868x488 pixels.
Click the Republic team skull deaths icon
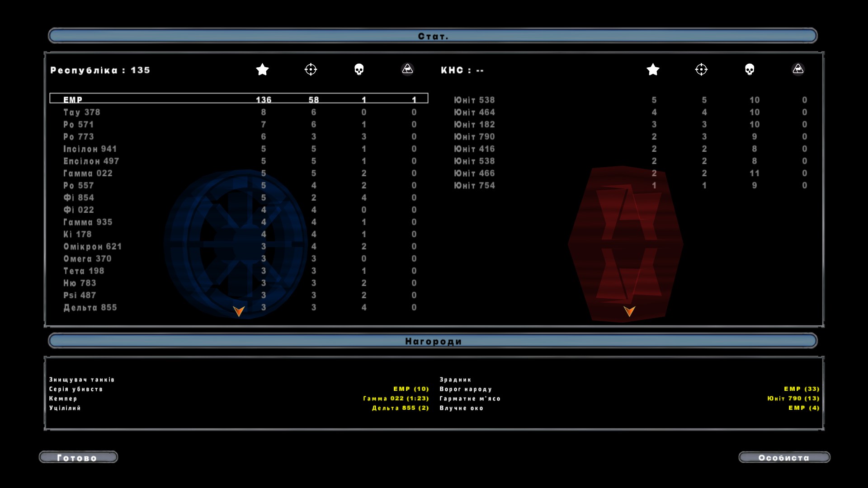coord(359,69)
